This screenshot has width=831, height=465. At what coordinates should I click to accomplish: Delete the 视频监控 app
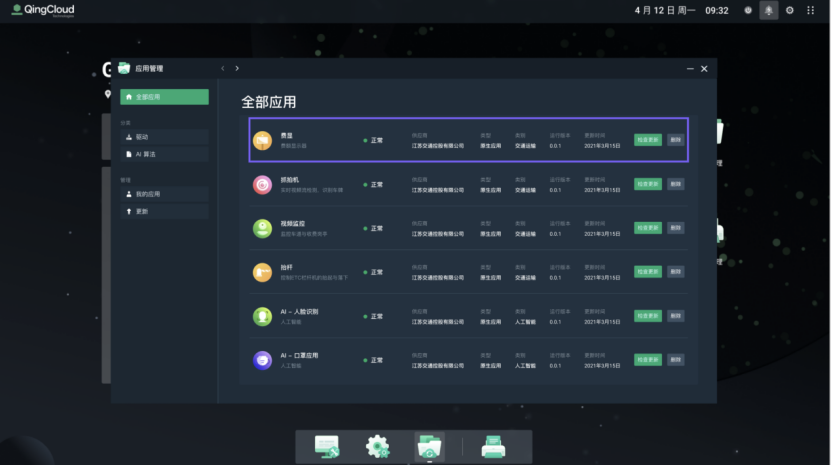675,228
